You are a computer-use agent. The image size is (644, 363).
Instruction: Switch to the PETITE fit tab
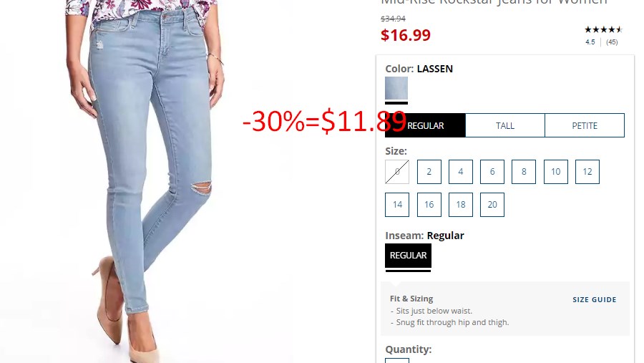point(585,125)
